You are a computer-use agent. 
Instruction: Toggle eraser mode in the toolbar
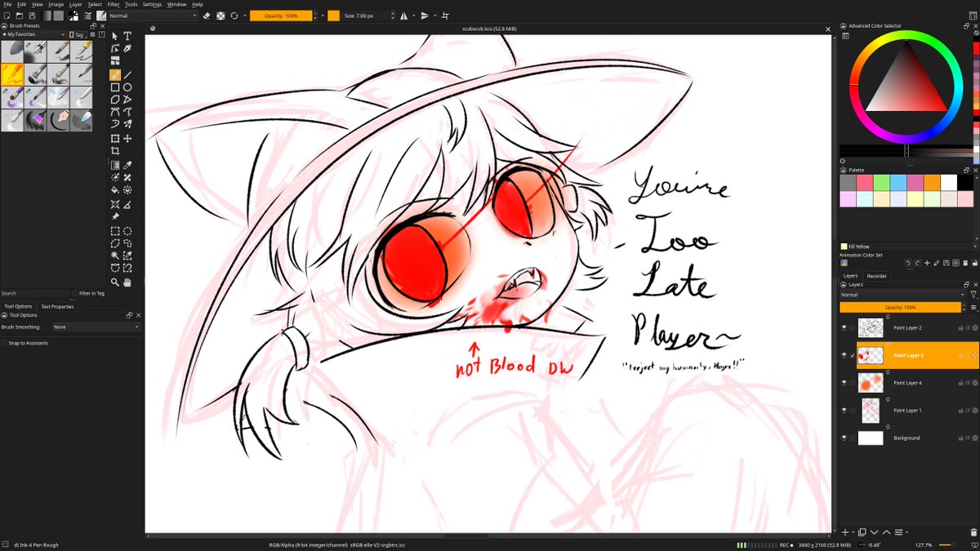(207, 16)
